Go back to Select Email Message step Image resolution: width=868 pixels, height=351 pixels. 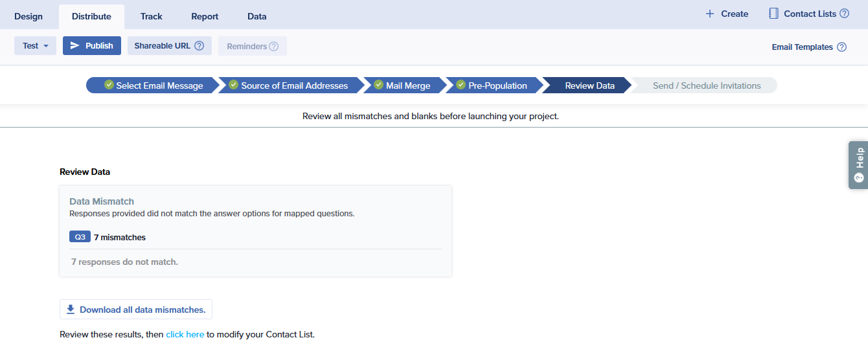(154, 85)
